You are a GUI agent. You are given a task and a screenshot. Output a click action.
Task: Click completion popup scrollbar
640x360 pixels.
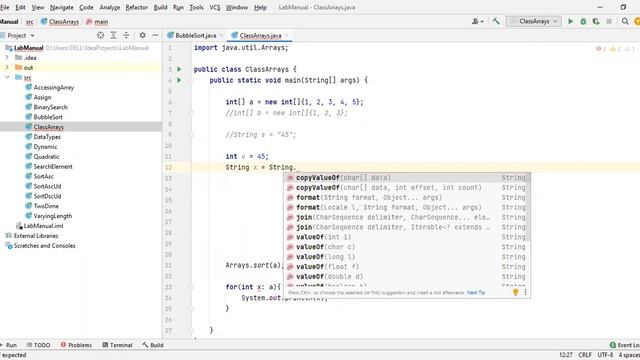(529, 207)
